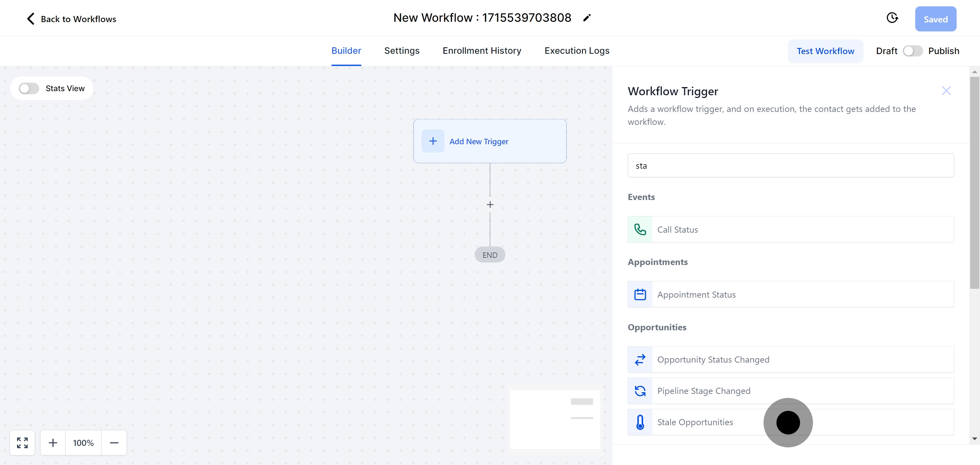Click the trigger search input field
The height and width of the screenshot is (465, 980).
tap(790, 165)
